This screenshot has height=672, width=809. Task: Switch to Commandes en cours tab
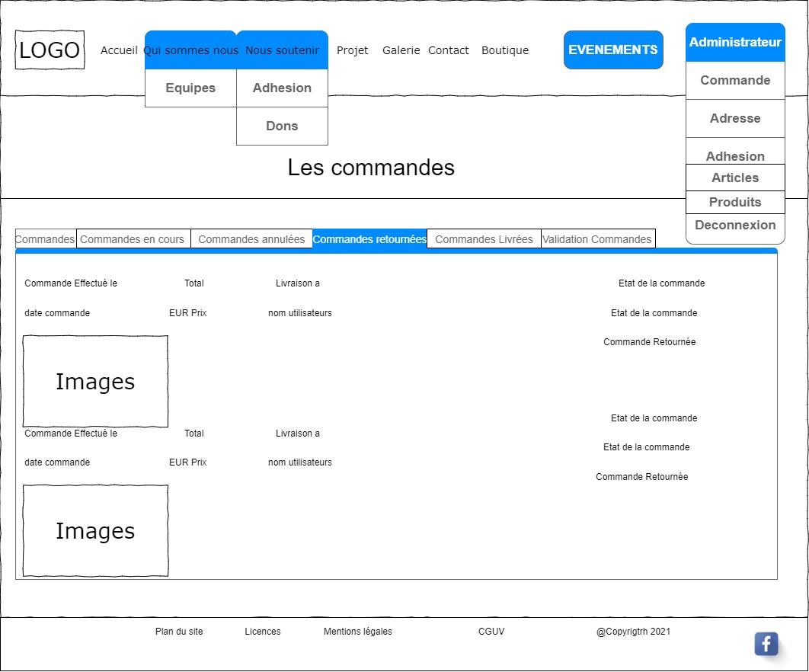click(133, 239)
